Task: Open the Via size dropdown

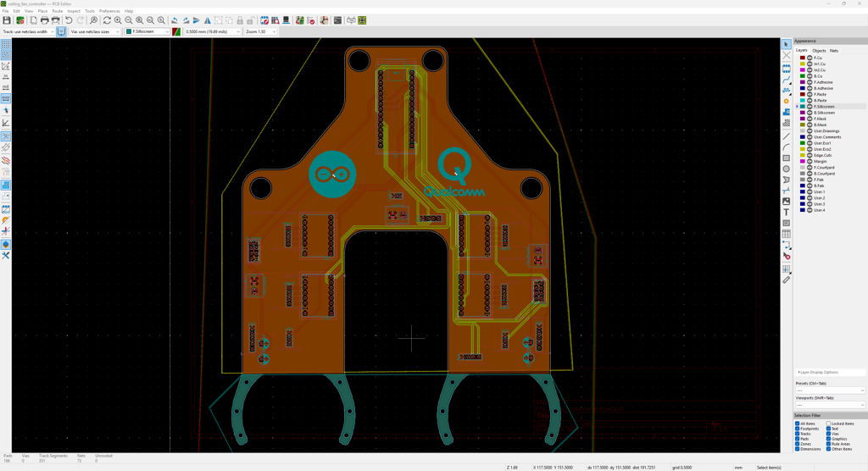Action: point(95,31)
